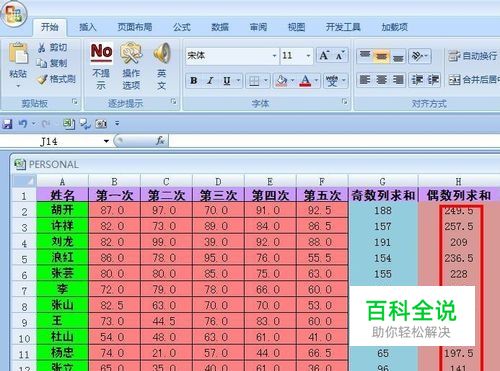The image size is (500, 371).
Task: Open the font size 11 dropdown
Action: tap(308, 56)
